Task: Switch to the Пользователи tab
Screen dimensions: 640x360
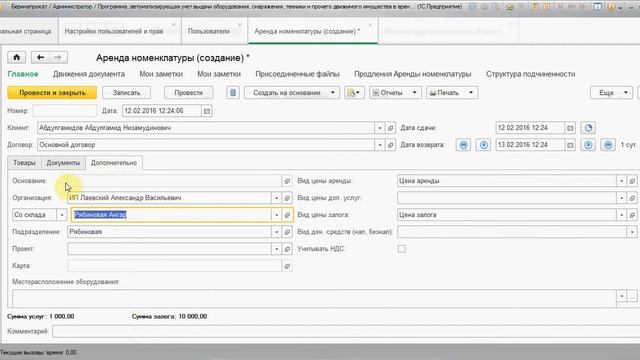Action: point(209,31)
